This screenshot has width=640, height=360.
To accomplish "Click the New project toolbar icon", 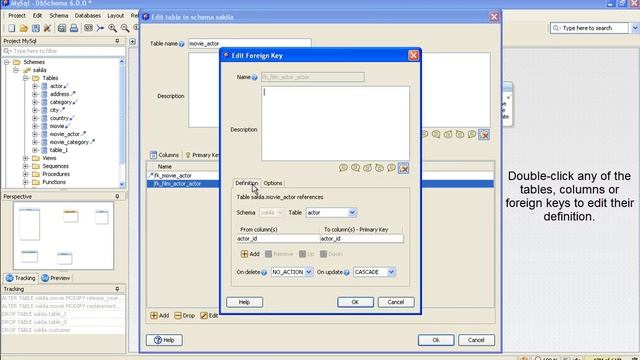I will (x=11, y=28).
